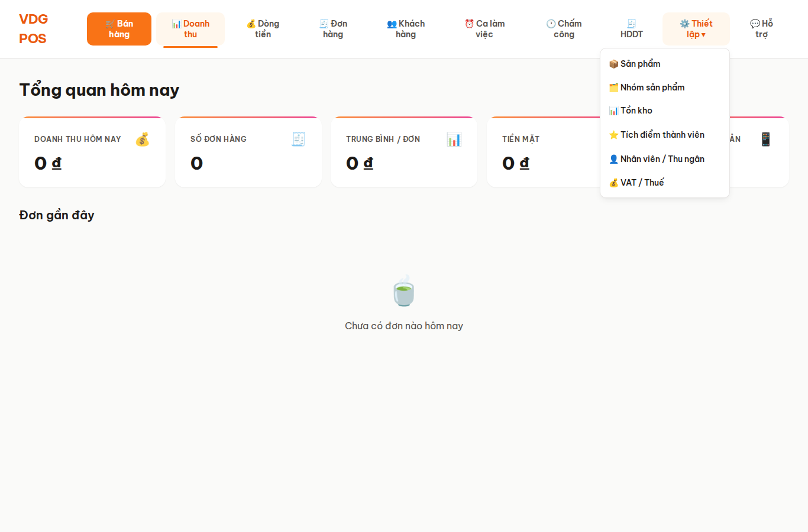Click the chart icon beside Doanh thu
The width and height of the screenshot is (808, 532).
(x=176, y=24)
